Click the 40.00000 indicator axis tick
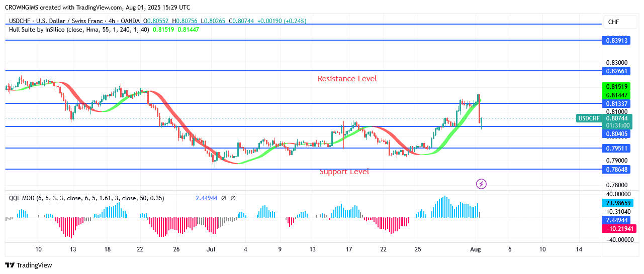This screenshot has width=644, height=274. (x=619, y=194)
